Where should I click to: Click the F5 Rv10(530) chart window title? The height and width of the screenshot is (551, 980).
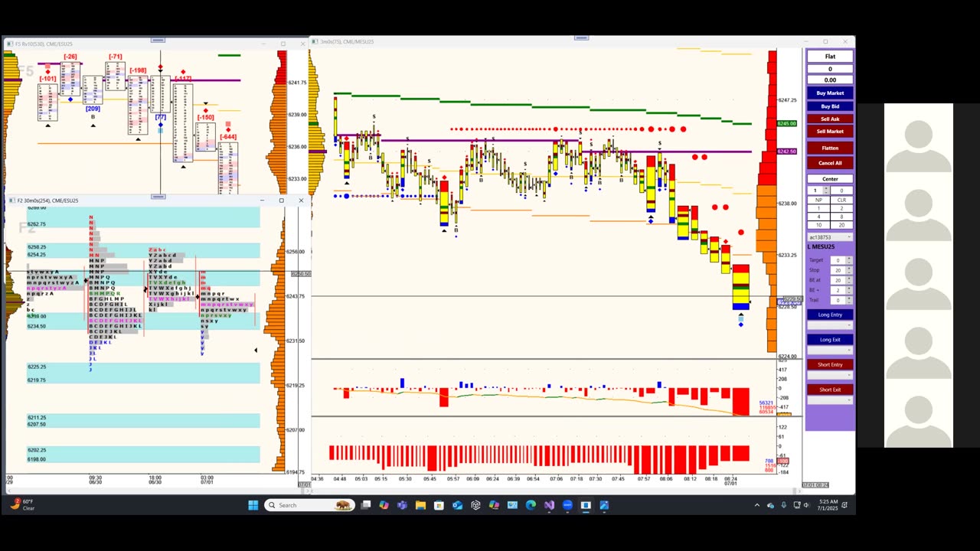point(45,44)
